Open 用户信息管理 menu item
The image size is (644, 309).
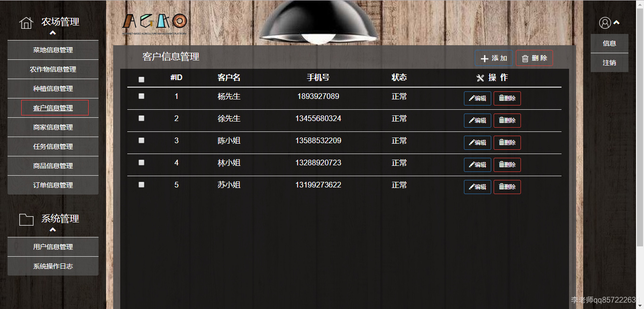click(x=53, y=247)
